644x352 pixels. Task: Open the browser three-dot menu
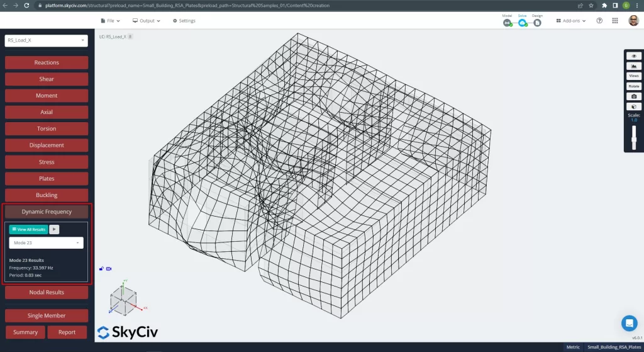(x=637, y=5)
